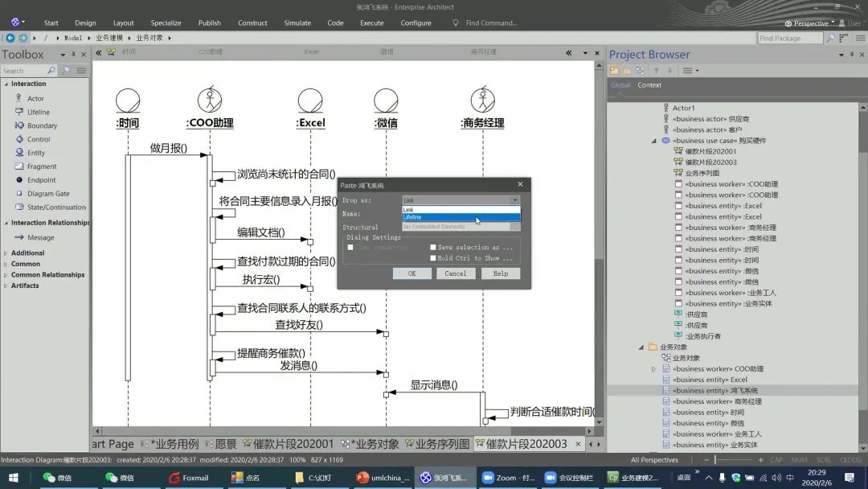Open the Project Browser options dropdown
This screenshot has width=868, height=489.
pyautogui.click(x=841, y=55)
